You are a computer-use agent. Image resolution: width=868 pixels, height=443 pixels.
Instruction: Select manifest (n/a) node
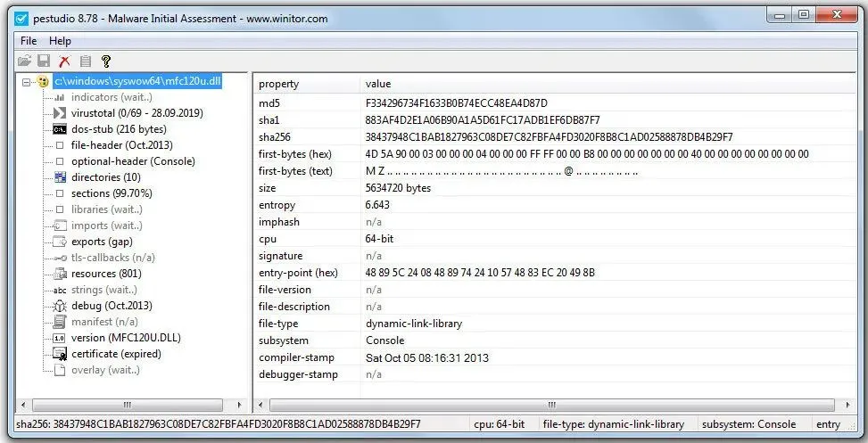(x=104, y=322)
